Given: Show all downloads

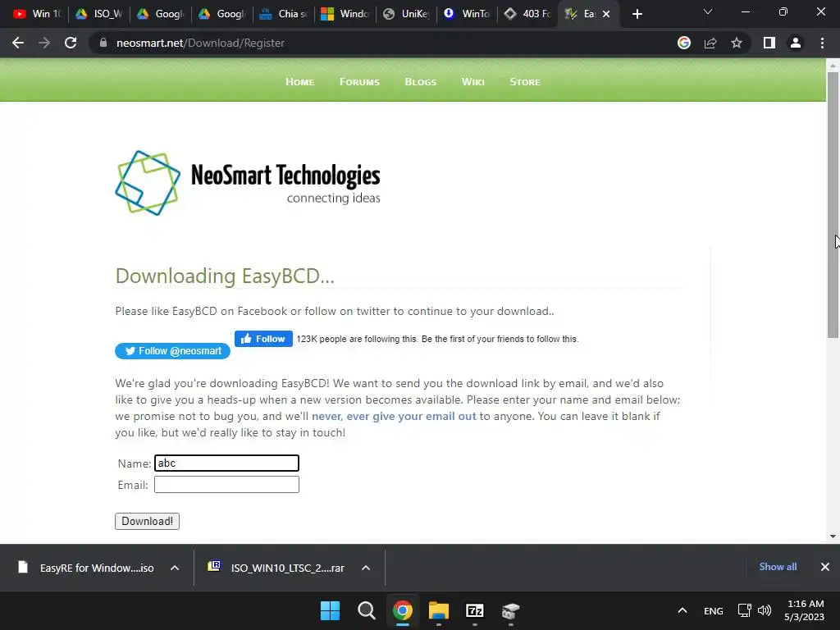Looking at the screenshot, I should [778, 567].
